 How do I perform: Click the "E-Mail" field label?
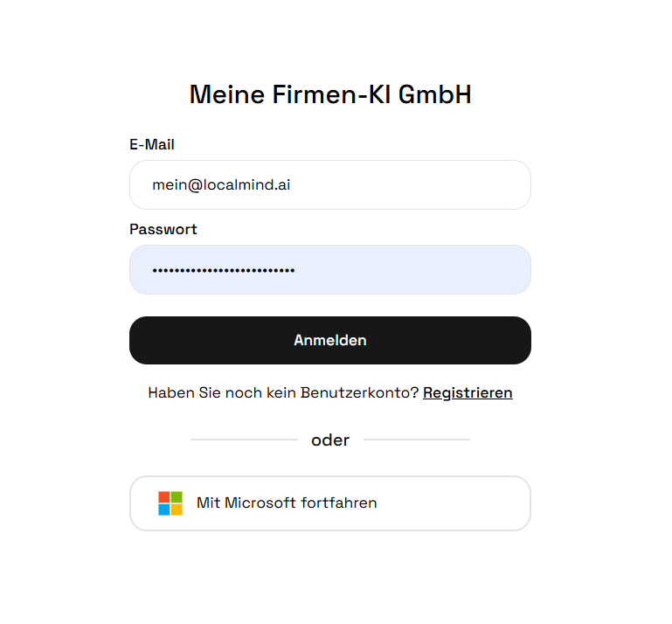pyautogui.click(x=152, y=145)
